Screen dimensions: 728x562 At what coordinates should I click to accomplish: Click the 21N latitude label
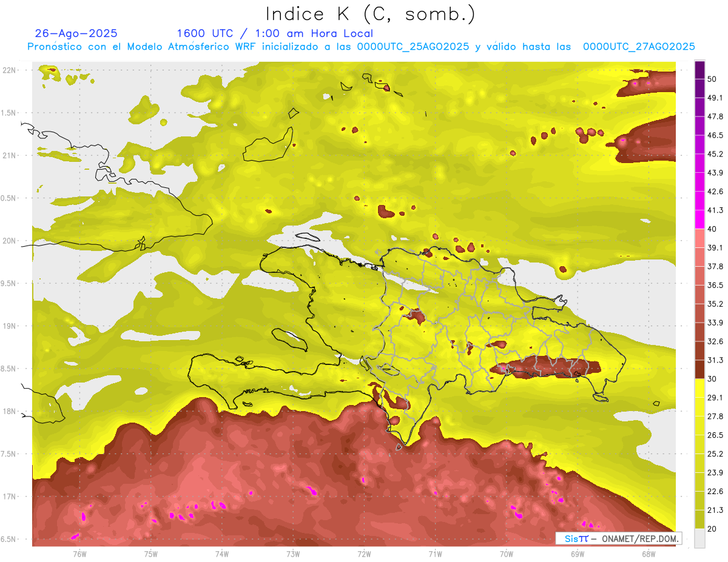click(10, 156)
